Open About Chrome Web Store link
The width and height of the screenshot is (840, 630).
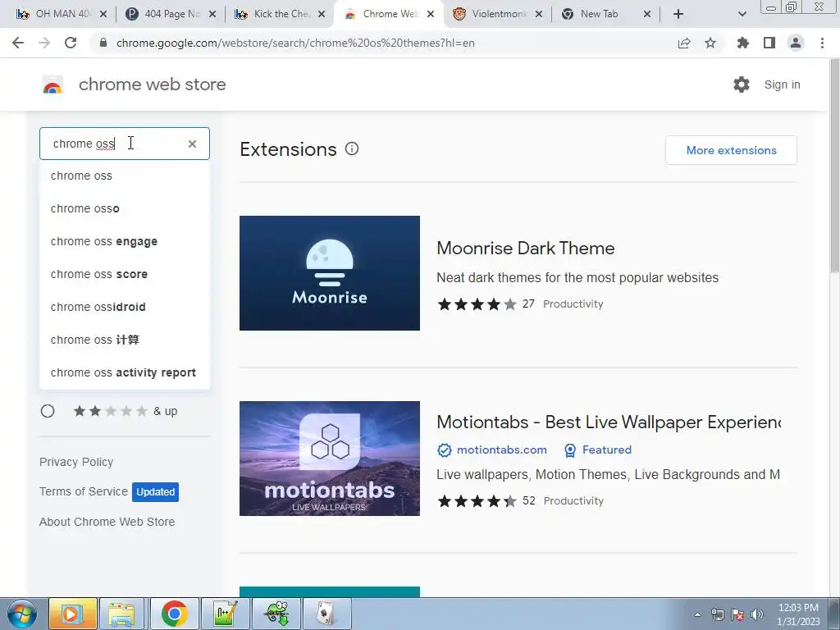pyautogui.click(x=107, y=522)
